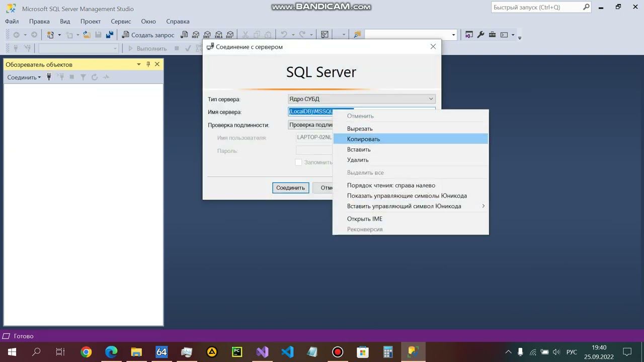Click the Database Engine Query icon

[x=184, y=35]
